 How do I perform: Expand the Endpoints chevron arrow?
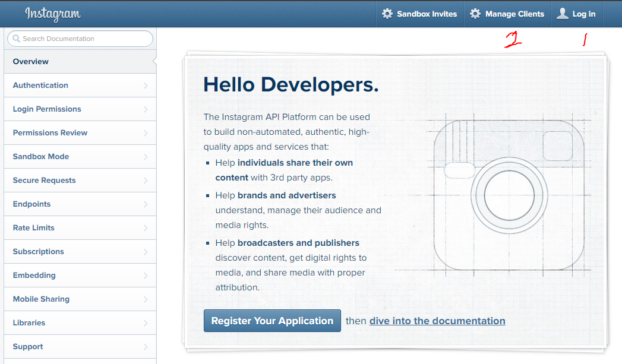[146, 204]
